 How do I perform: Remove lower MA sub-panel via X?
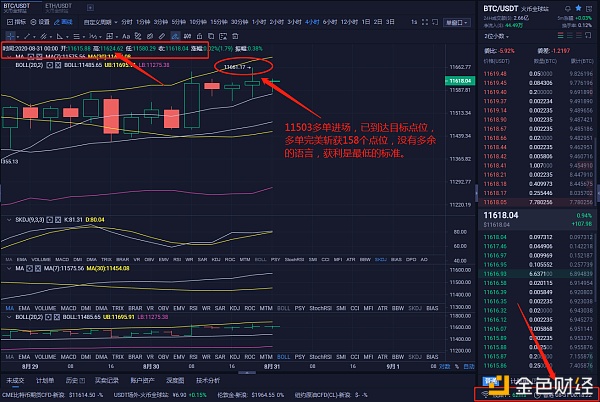pos(38,269)
